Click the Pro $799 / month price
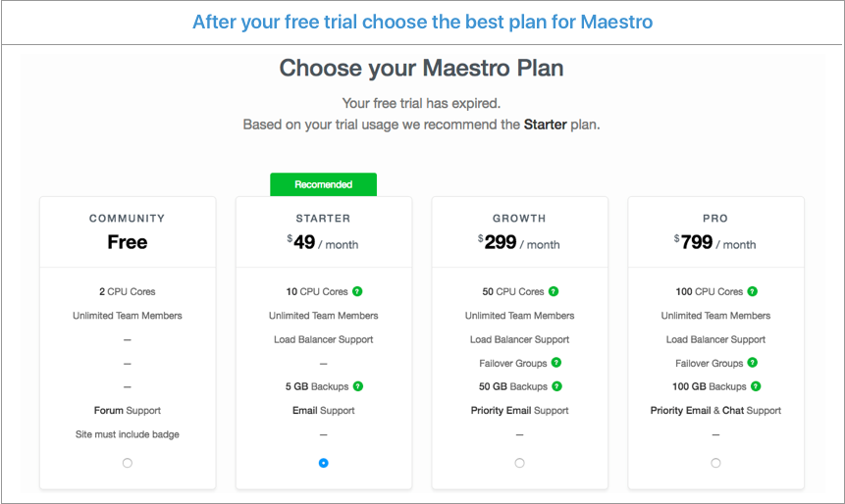845x504 pixels. [716, 243]
